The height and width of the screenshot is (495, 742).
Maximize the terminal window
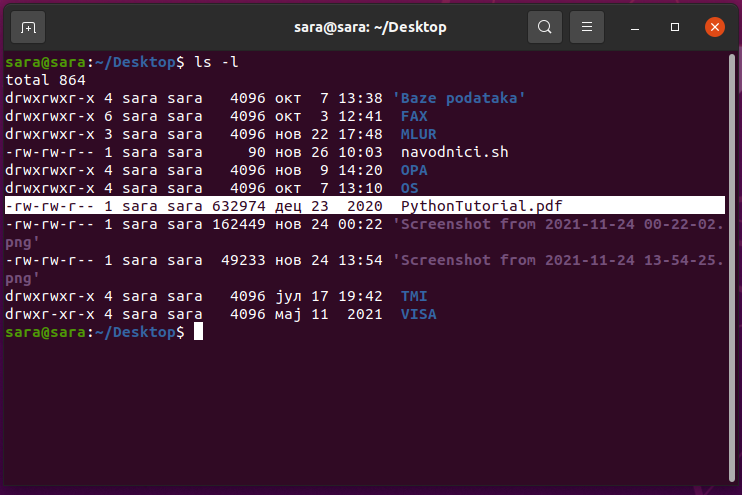coord(675,27)
